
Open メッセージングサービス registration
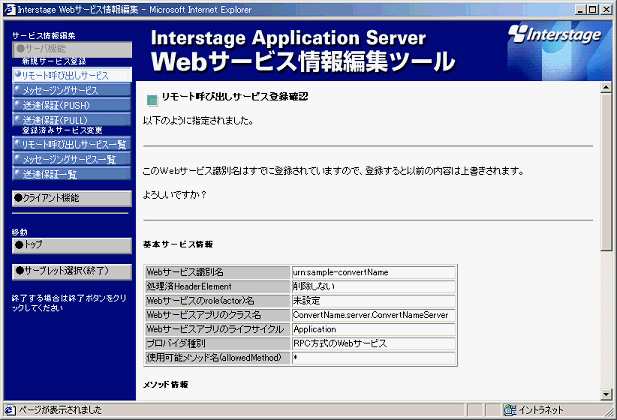click(72, 90)
